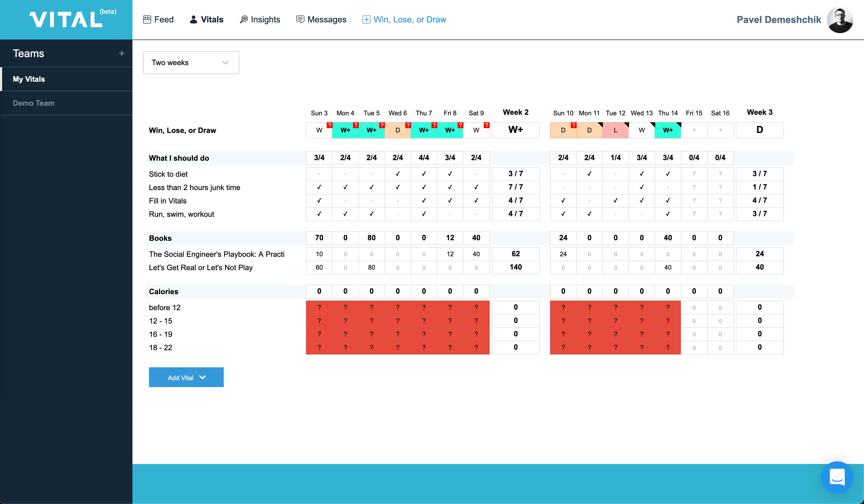Click Pavel's profile avatar

pos(840,20)
